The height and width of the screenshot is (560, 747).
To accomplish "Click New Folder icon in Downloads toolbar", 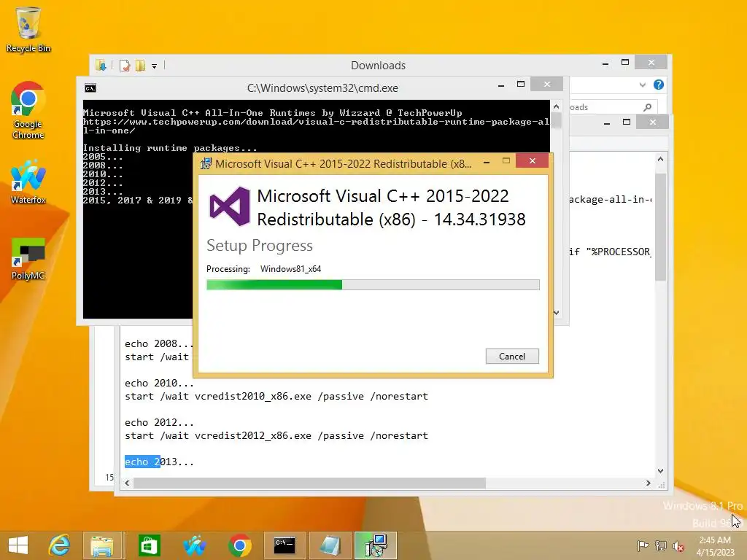I will [x=140, y=65].
